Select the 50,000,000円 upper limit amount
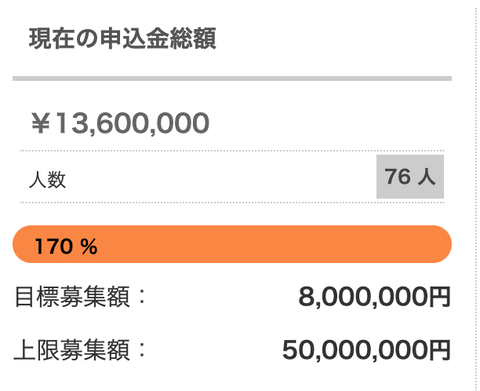The height and width of the screenshot is (391, 480). [x=367, y=350]
